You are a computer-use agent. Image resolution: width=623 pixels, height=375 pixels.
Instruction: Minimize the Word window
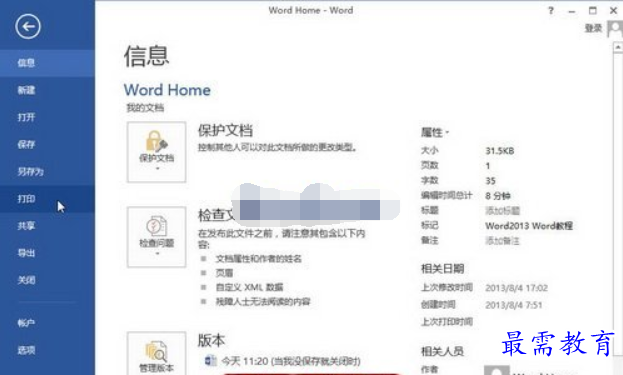[x=572, y=11]
